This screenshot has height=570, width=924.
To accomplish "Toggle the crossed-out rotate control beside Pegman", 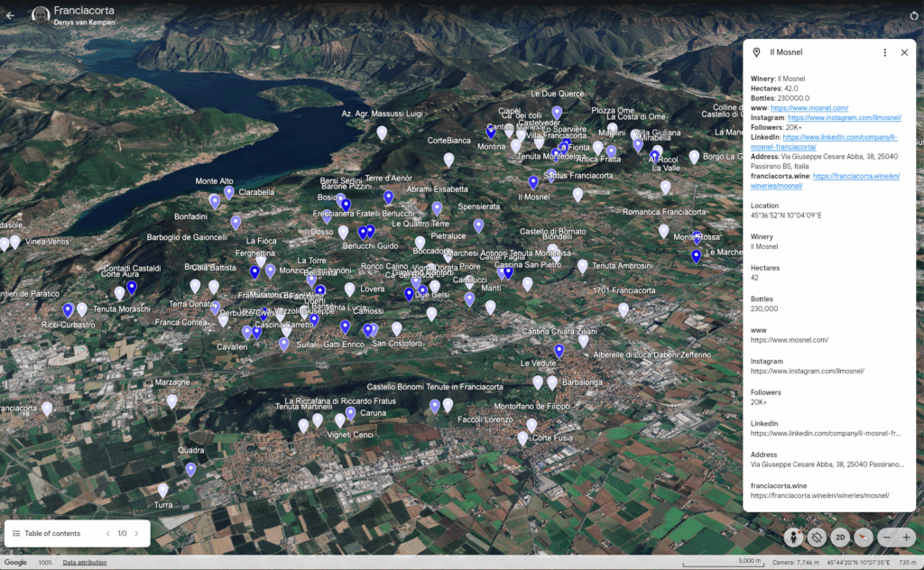I will tap(817, 537).
